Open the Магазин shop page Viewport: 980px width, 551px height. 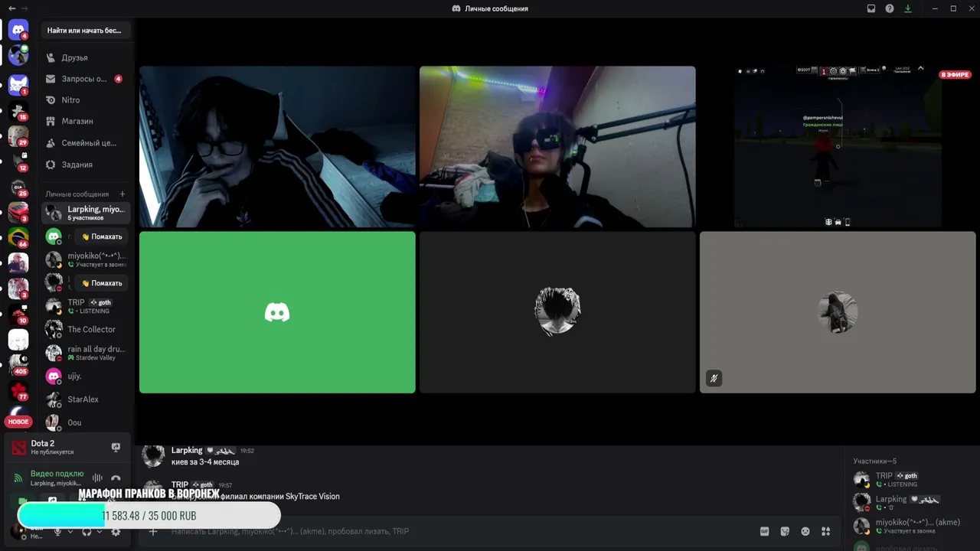[86, 121]
